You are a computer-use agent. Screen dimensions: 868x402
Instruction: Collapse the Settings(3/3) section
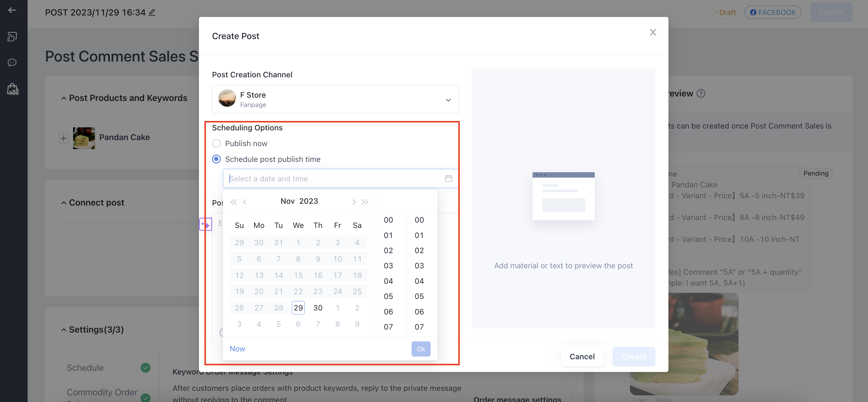click(x=64, y=330)
